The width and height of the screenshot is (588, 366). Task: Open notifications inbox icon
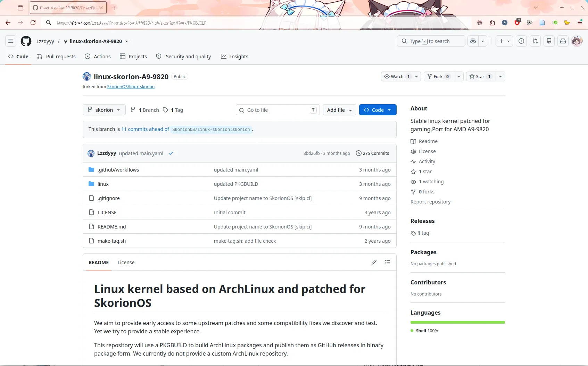click(x=563, y=41)
